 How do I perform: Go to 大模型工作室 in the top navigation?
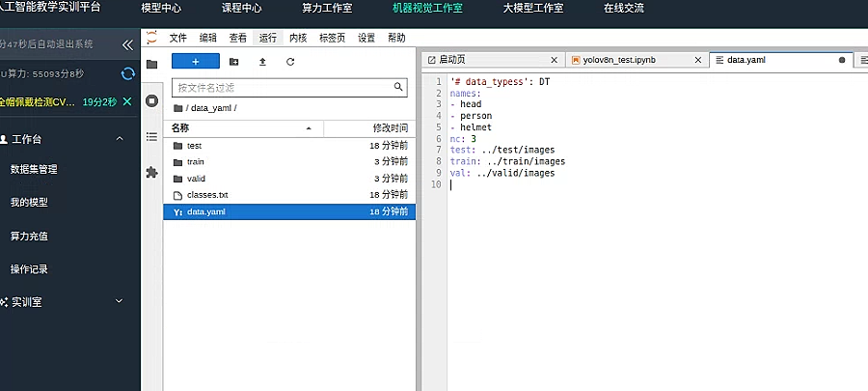[533, 9]
